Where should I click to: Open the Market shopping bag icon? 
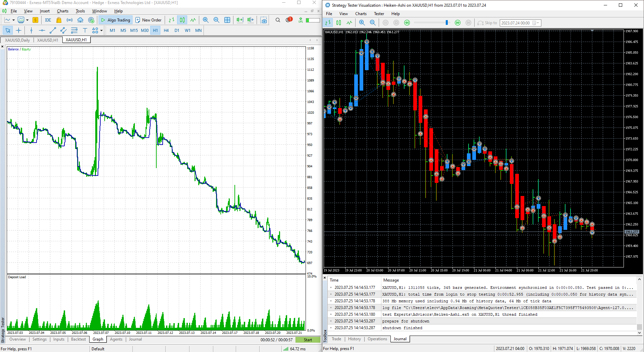click(x=59, y=20)
